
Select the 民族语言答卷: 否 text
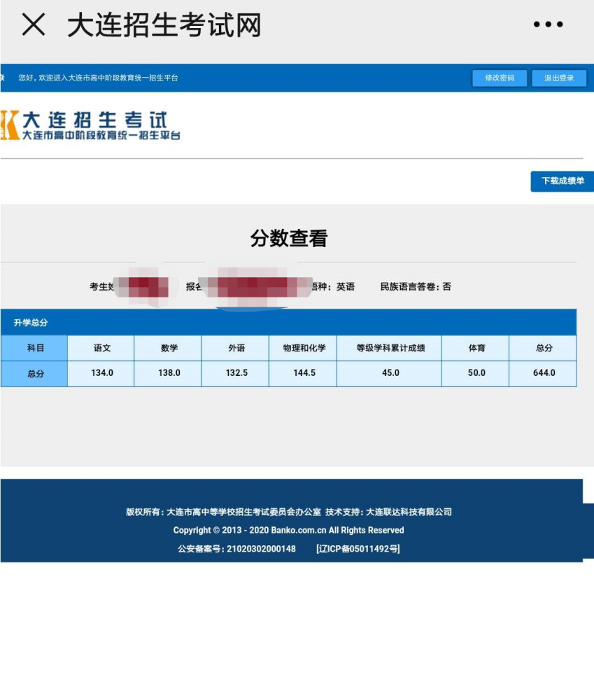(416, 286)
